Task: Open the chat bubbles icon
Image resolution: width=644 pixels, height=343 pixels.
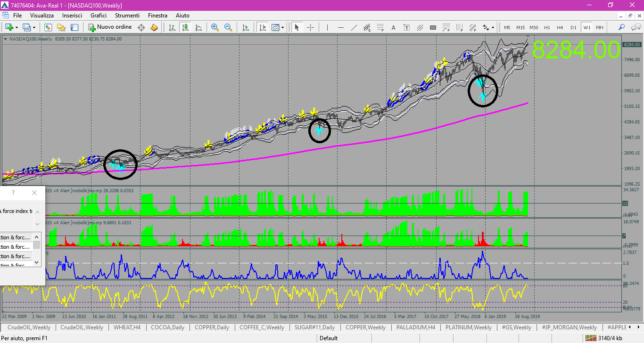Action: tap(635, 27)
